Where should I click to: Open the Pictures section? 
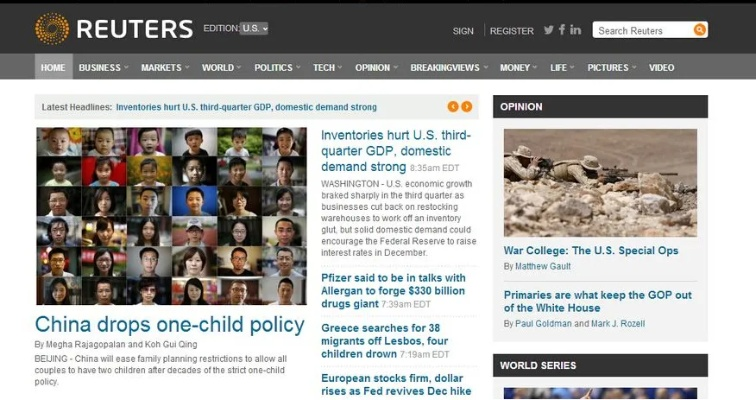(x=608, y=68)
